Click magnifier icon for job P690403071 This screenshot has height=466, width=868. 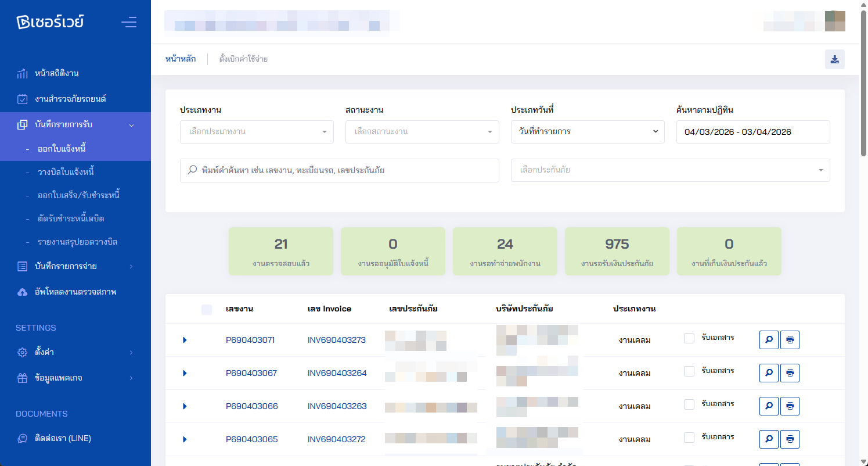coord(769,340)
